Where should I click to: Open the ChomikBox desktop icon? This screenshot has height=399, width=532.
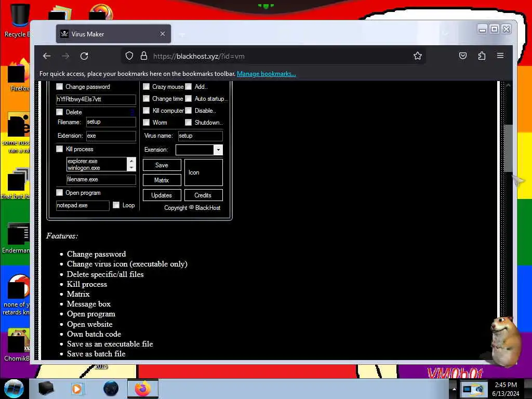[17, 344]
